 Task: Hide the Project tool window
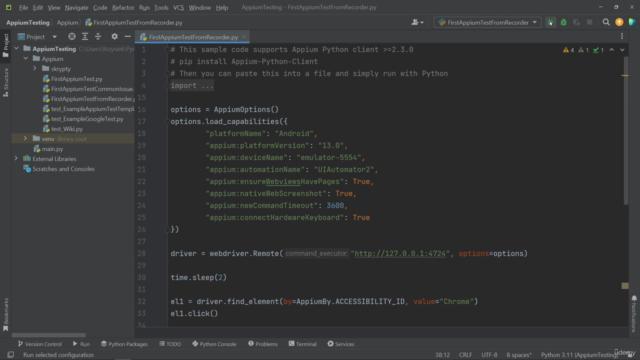pos(127,37)
